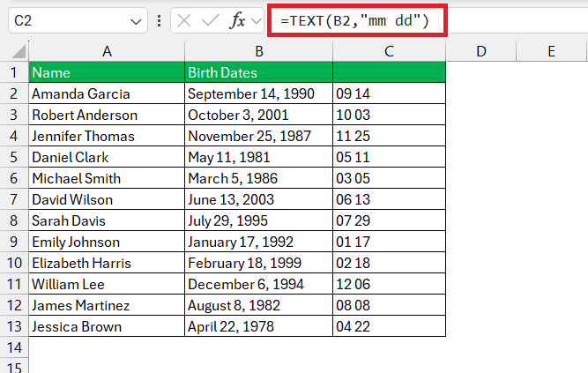
Task: Click cell Elizabeth Harris
Action: click(x=107, y=263)
